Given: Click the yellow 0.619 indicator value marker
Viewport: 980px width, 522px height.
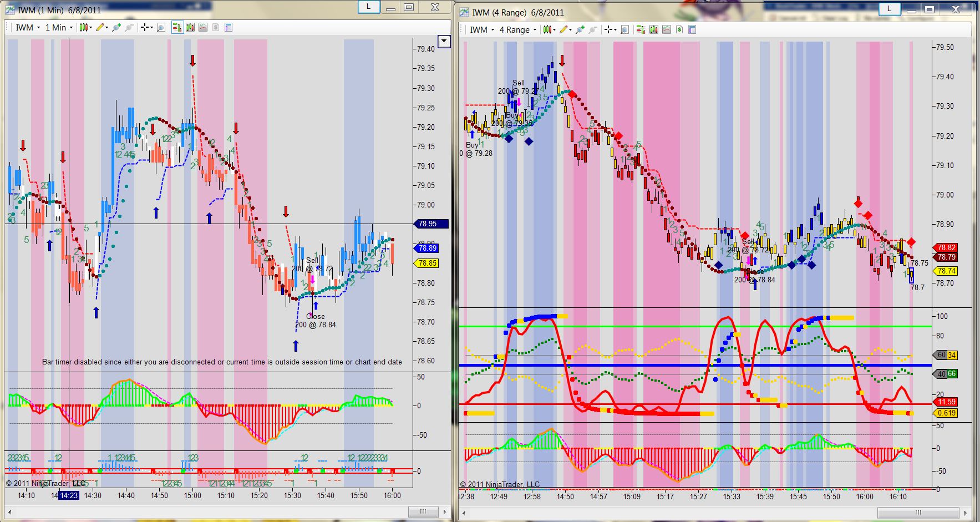Looking at the screenshot, I should click(946, 413).
